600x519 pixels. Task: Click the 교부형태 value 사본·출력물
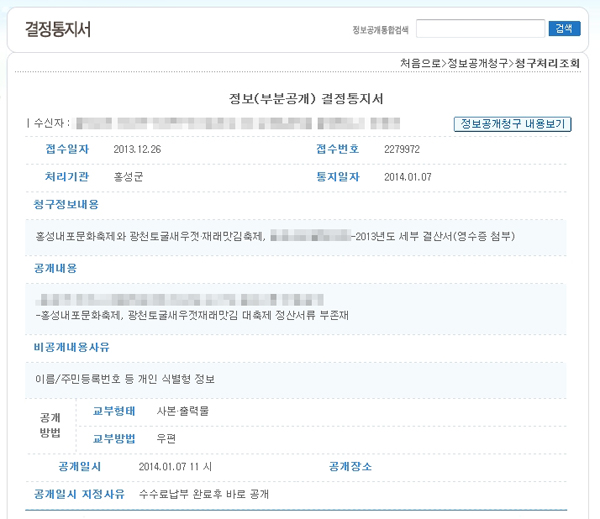tap(183, 411)
